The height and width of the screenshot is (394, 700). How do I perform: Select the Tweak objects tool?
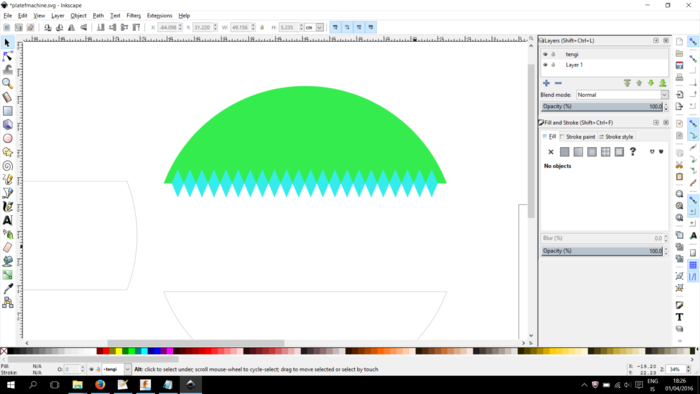7,70
